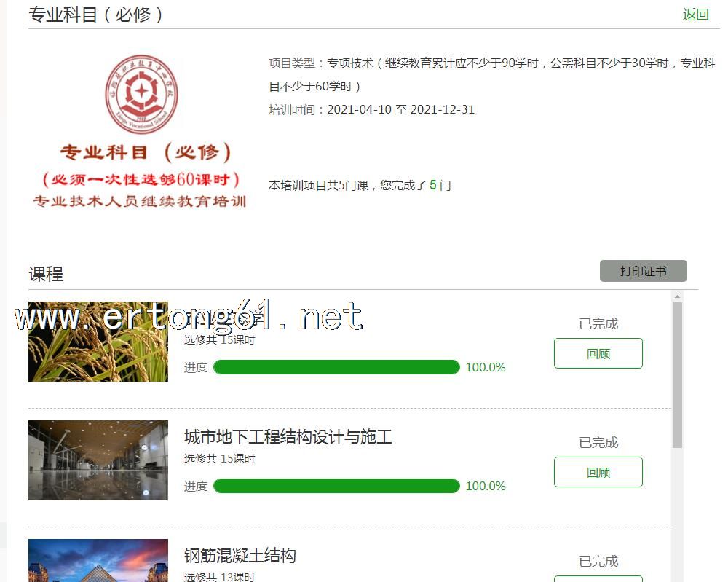
Task: Click 回顾 for 城市地下工程结构设计与施工
Action: pyautogui.click(x=598, y=472)
